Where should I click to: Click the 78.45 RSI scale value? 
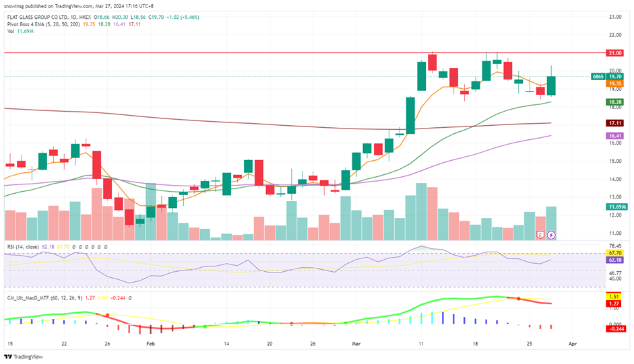(x=615, y=246)
